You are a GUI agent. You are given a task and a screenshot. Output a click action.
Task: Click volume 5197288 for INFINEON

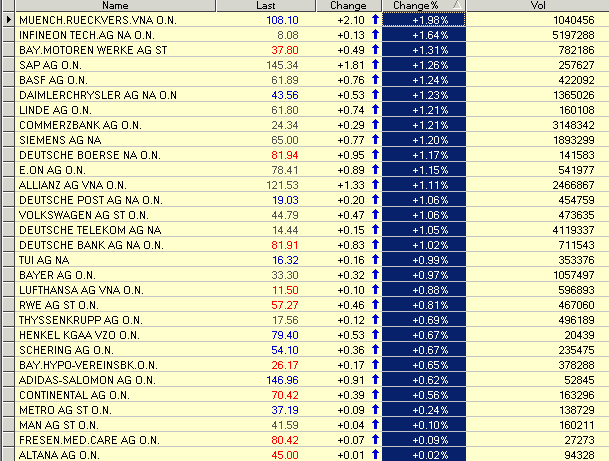click(573, 35)
